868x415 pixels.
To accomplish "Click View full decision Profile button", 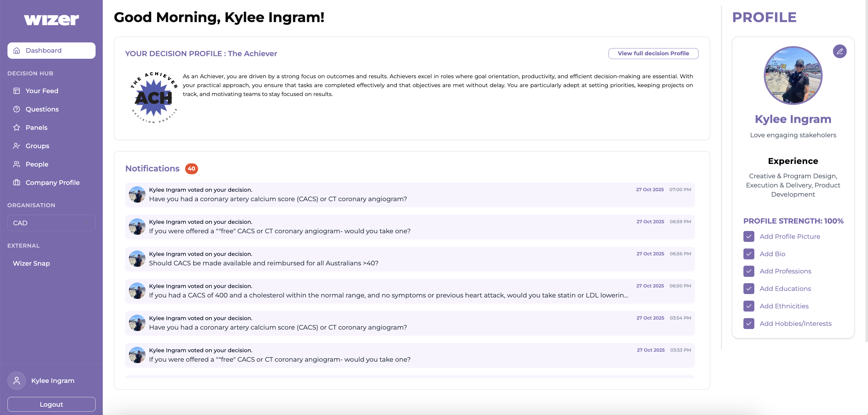I will (x=653, y=53).
